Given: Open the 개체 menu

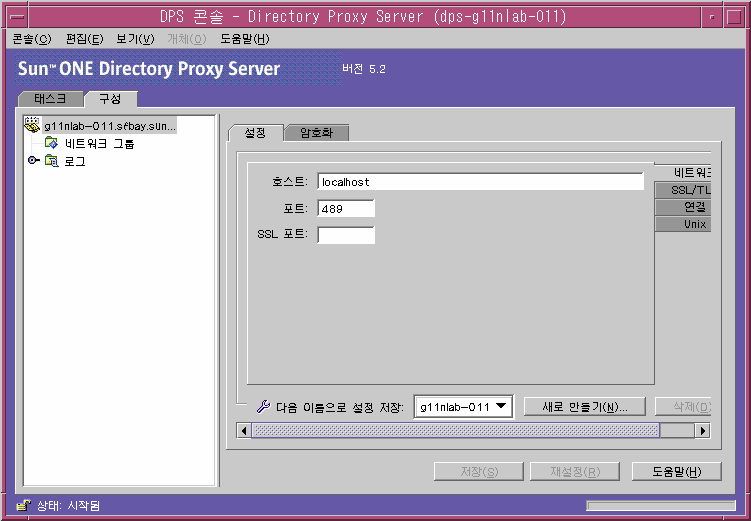Looking at the screenshot, I should (187, 39).
